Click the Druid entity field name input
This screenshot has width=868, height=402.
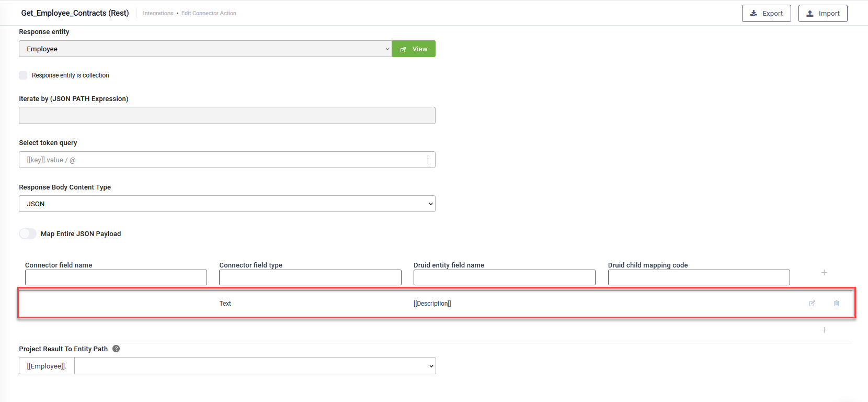[x=504, y=278]
